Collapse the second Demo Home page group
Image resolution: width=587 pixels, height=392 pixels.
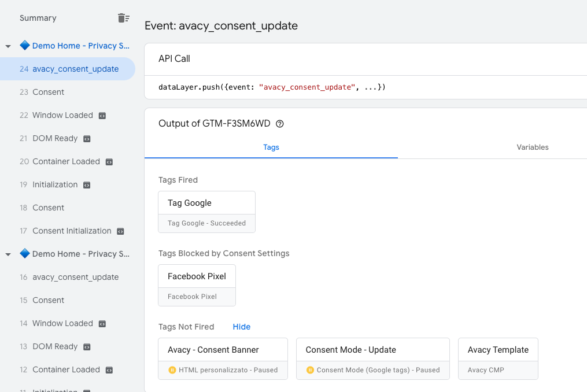(x=8, y=254)
